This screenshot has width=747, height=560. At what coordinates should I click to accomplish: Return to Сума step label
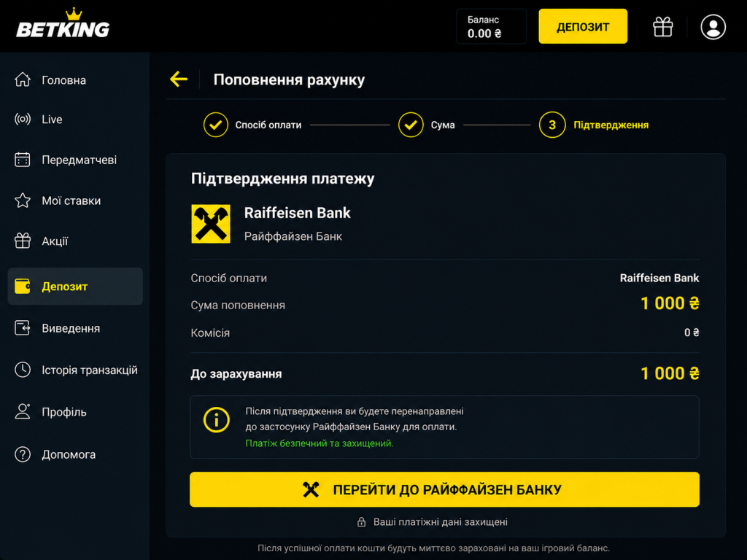[x=443, y=125]
